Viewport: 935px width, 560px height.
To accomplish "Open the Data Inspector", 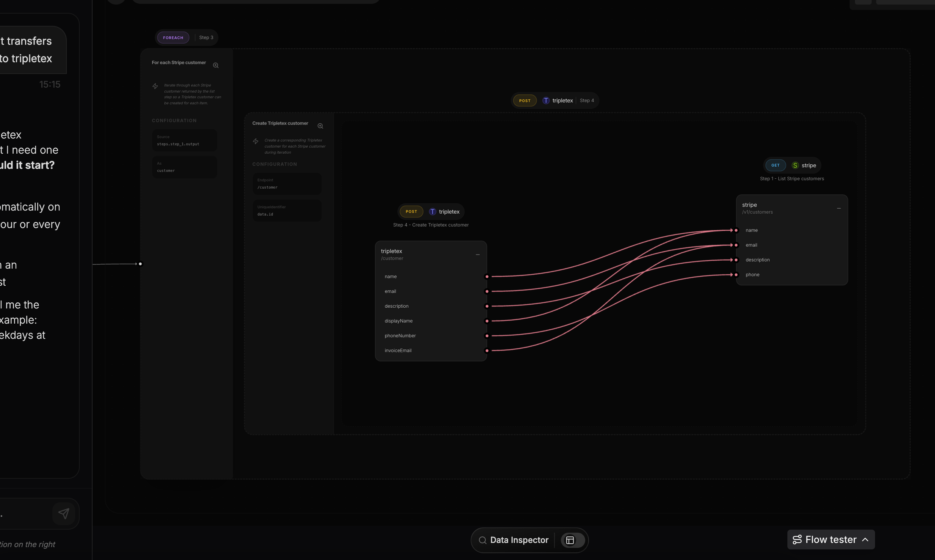I will point(519,540).
